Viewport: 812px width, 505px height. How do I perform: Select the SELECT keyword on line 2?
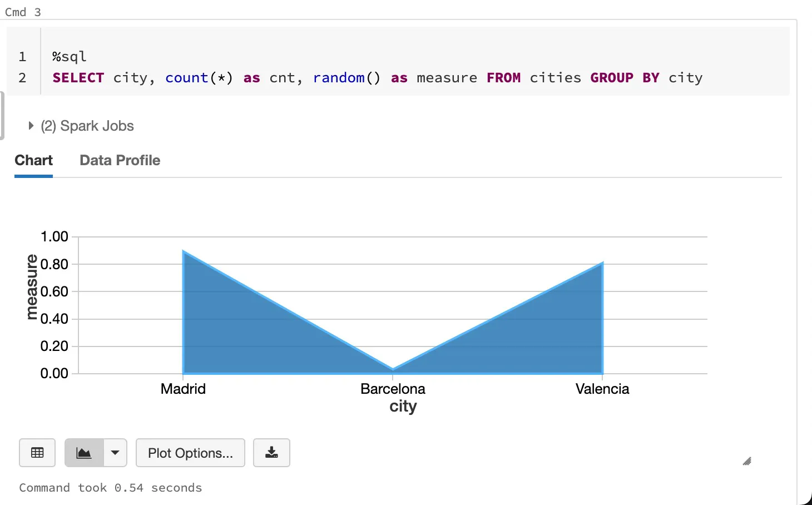click(78, 77)
